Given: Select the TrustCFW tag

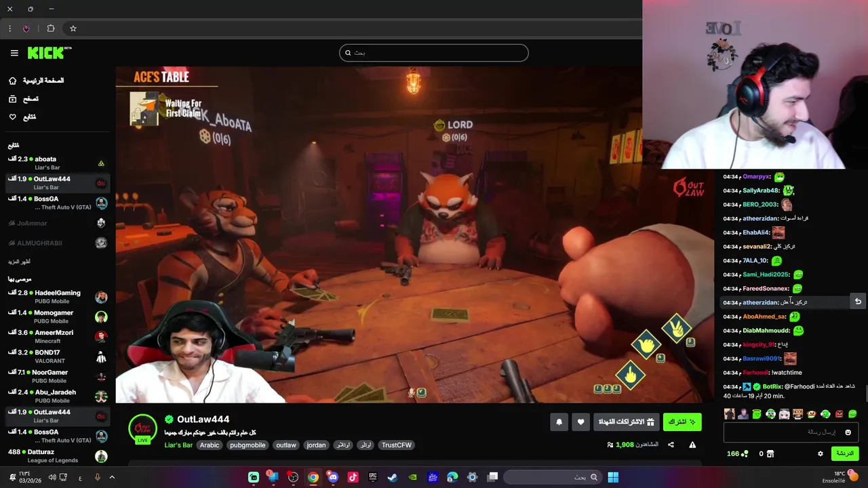Looking at the screenshot, I should (x=397, y=445).
